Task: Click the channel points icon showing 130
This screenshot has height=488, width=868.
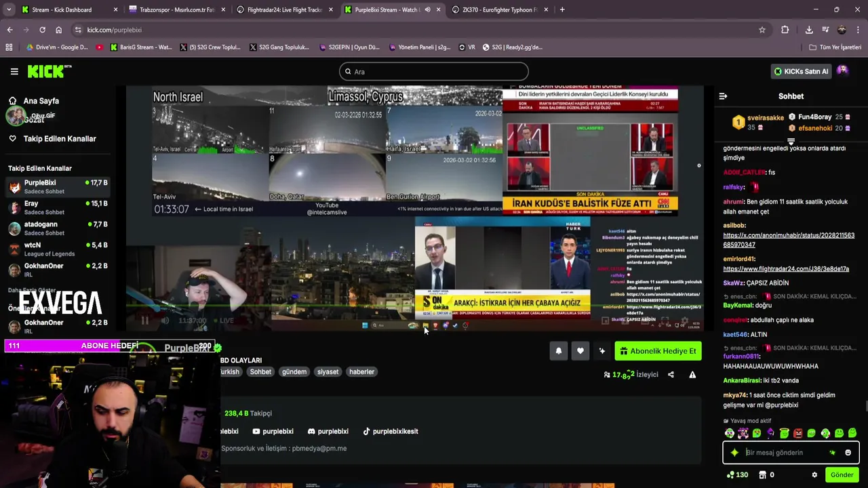Action: point(736,475)
